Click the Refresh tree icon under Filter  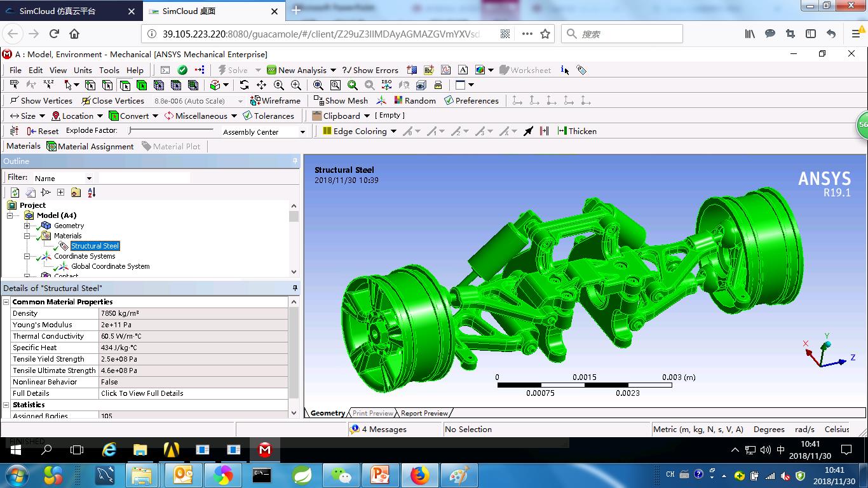click(x=15, y=193)
